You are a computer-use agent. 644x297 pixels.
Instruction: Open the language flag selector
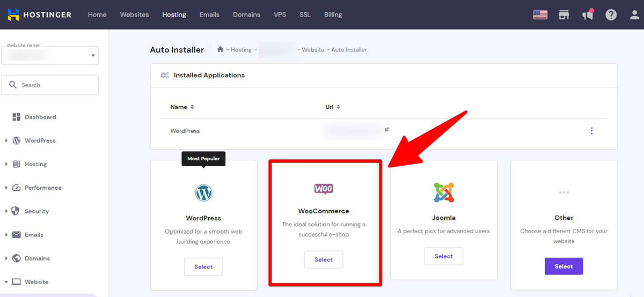[x=540, y=14]
